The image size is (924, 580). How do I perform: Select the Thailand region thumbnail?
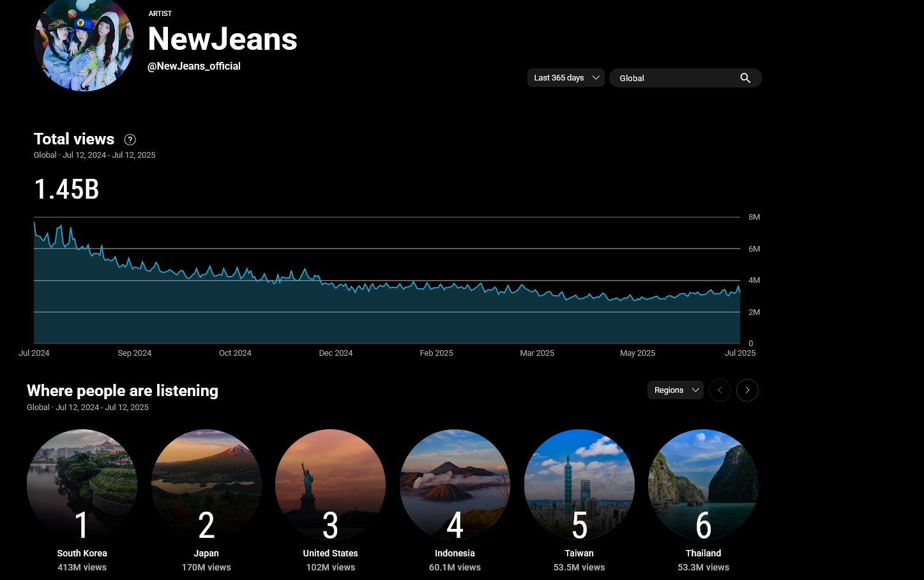click(x=703, y=484)
